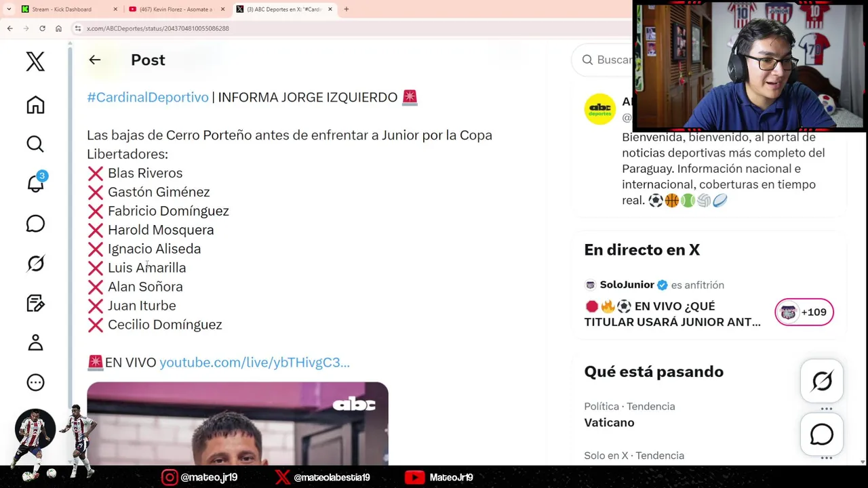Close the Kick Dashboard tab
Viewport: 868px width, 488px height.
[x=115, y=9]
